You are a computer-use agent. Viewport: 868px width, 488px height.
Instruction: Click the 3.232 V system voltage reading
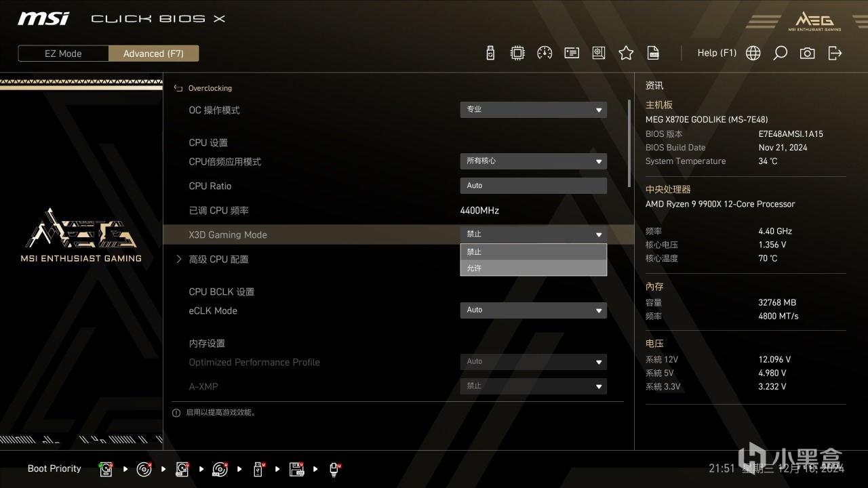pos(772,386)
